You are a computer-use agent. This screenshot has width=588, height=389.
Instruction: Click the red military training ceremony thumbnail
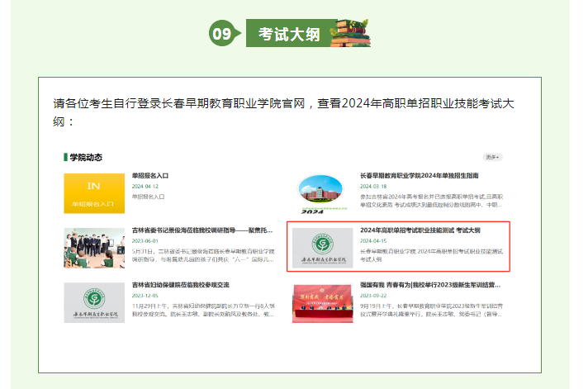322,301
